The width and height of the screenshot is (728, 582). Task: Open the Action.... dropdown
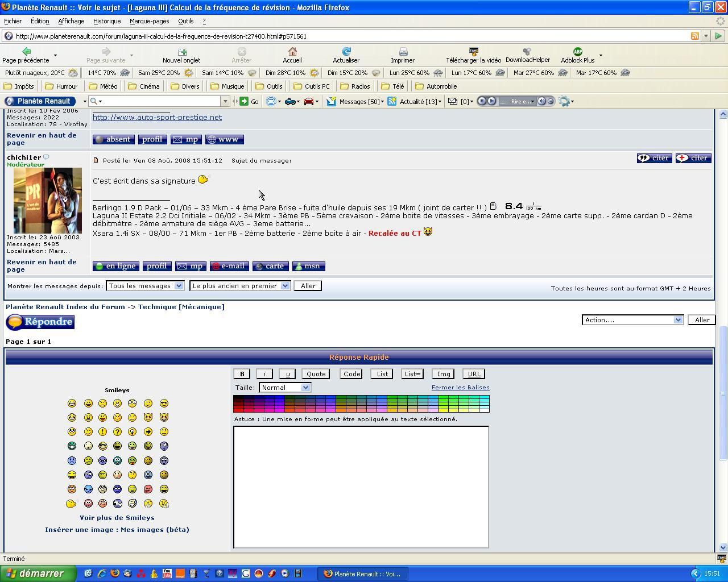pos(632,320)
